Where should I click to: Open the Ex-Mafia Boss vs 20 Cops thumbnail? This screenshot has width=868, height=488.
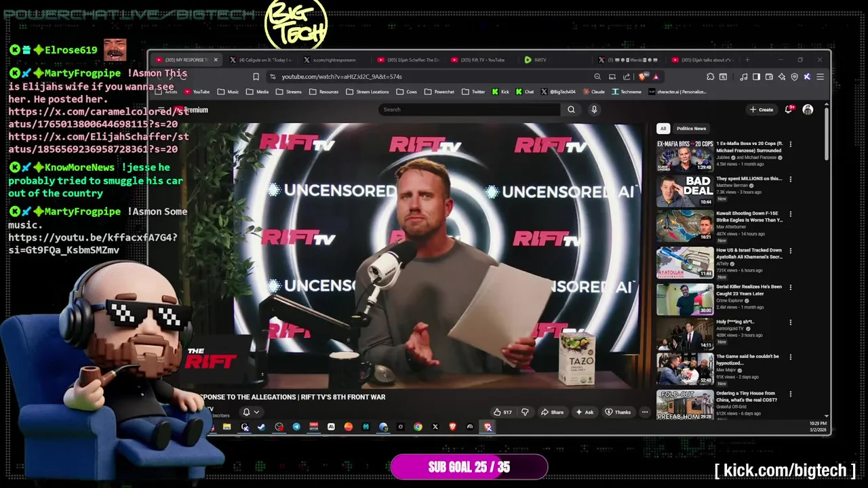click(685, 156)
